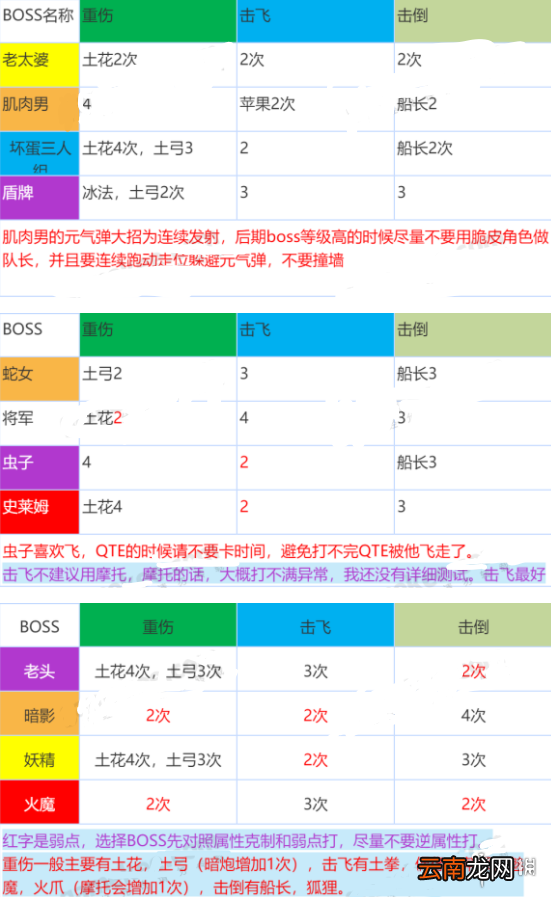Select the 击飞 value 4 for 将军

(x=244, y=418)
